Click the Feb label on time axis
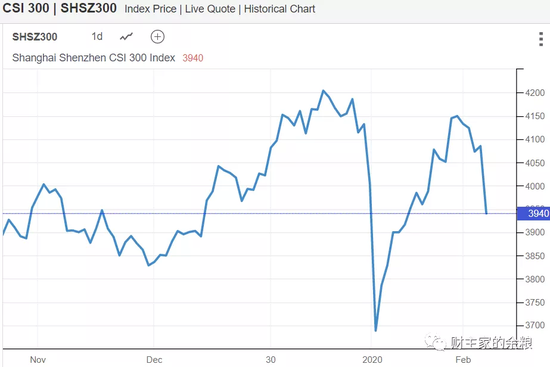The height and width of the screenshot is (367, 550). coord(463,360)
